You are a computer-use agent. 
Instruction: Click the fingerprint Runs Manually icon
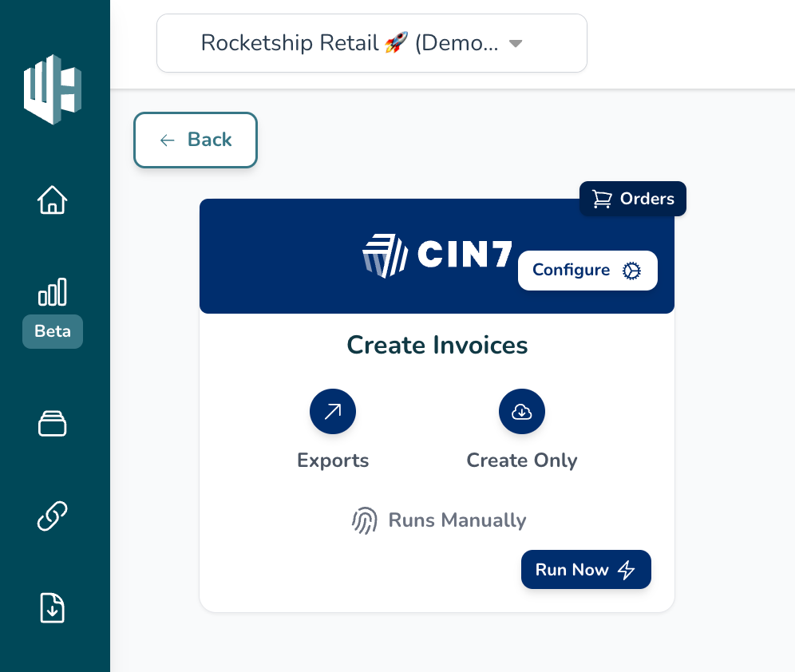[x=365, y=520]
